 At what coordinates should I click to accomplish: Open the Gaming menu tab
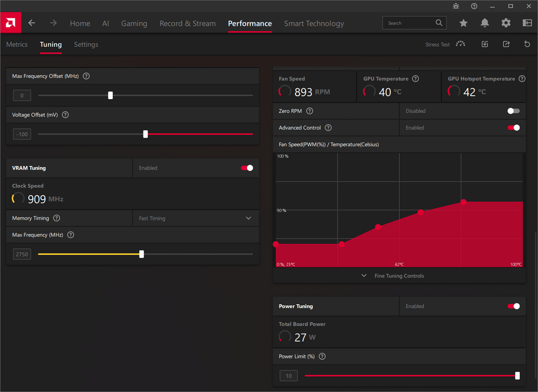tap(134, 23)
